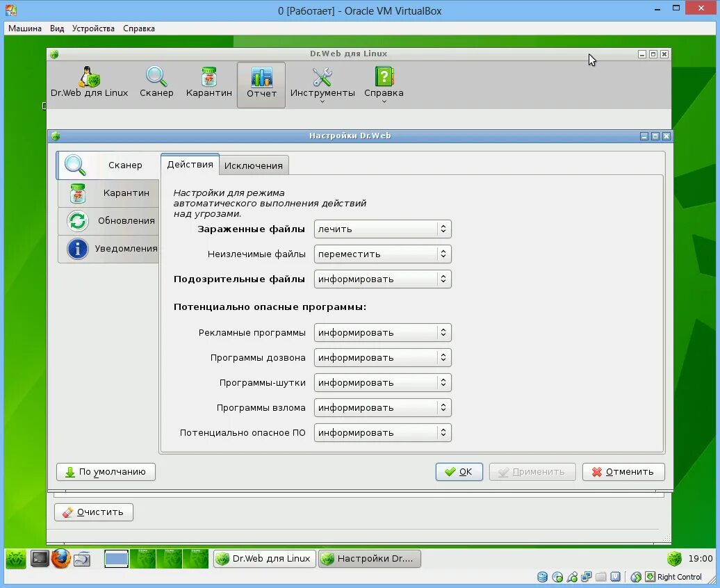Click the Настройки Dr.Web title bar icon
Image resolution: width=720 pixels, height=588 pixels.
coord(56,136)
